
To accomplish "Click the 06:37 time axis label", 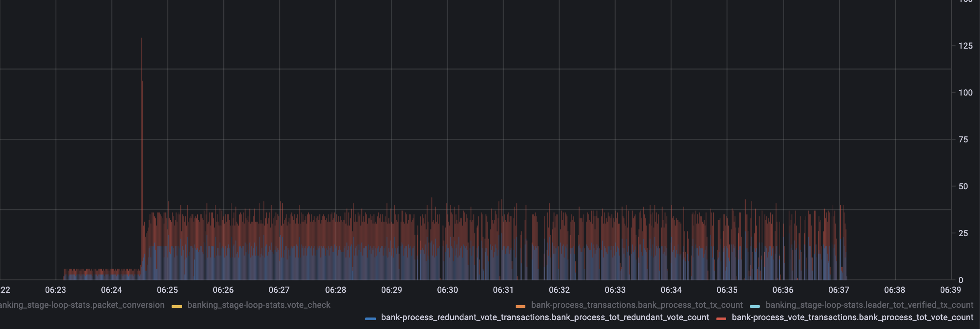I will click(x=838, y=290).
